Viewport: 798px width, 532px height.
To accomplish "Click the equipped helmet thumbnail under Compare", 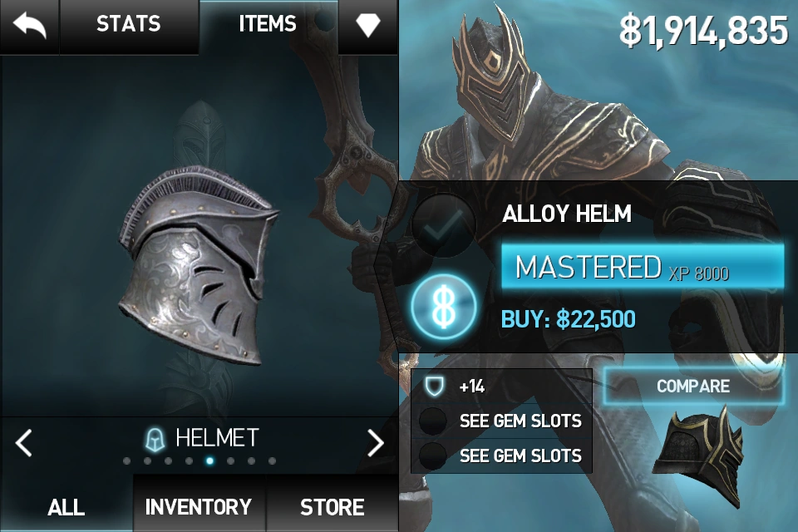I will tap(697, 456).
